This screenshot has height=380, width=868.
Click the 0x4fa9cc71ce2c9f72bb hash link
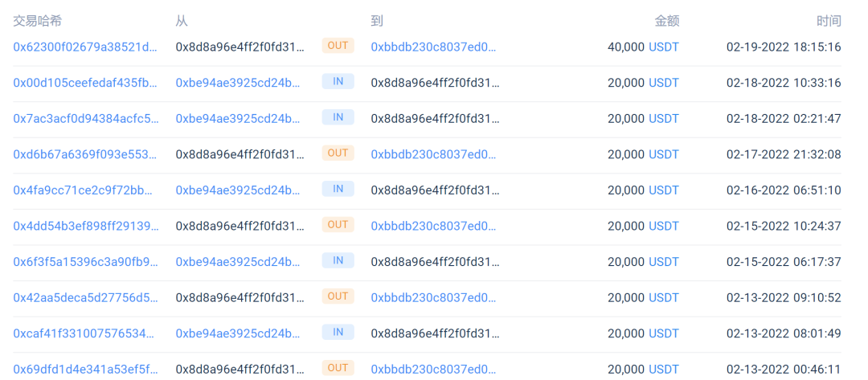pos(85,190)
